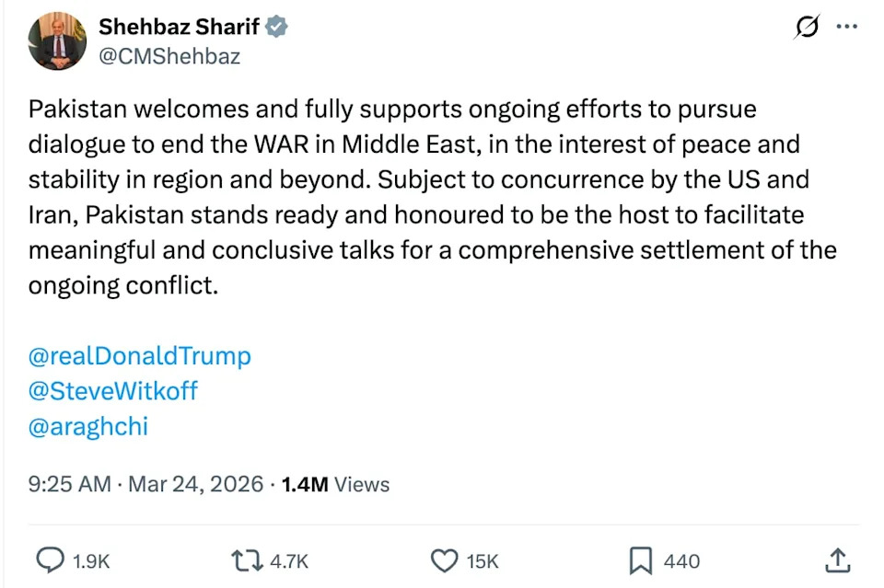This screenshot has width=884, height=588.
Task: Open the @realDonaldTrump mention
Action: click(x=140, y=356)
